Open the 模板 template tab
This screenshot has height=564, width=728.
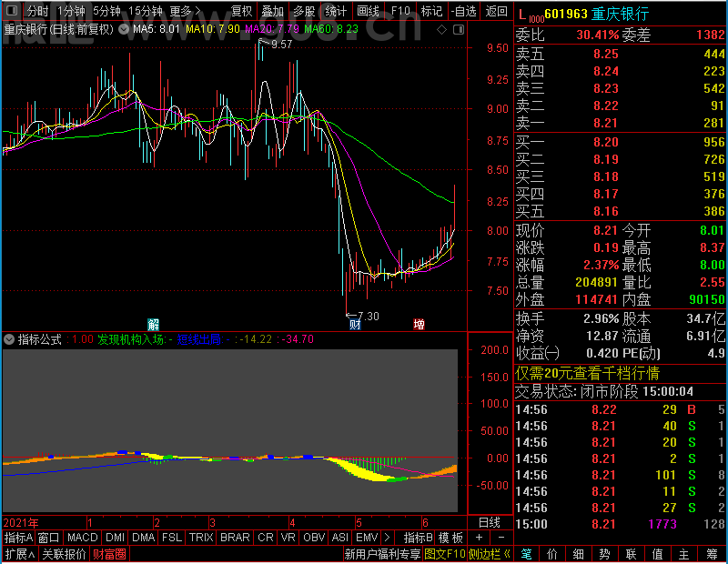click(x=450, y=538)
